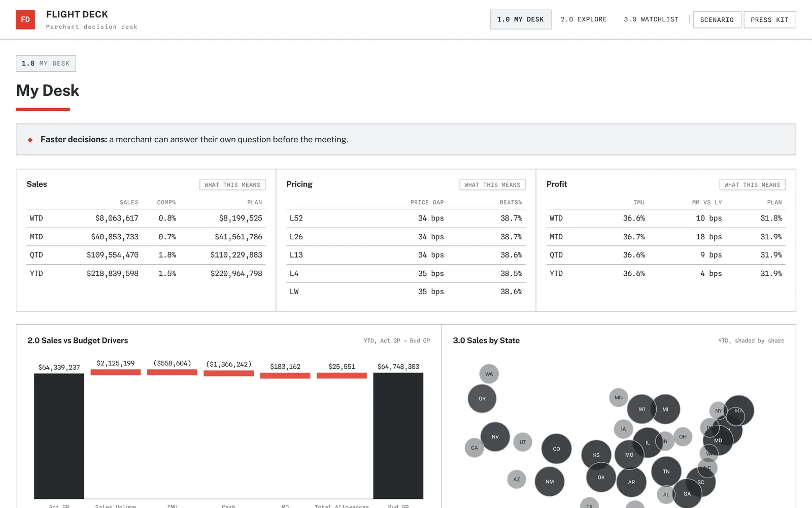Select the OR state bubble
Viewport: 812px width, 508px height.
point(482,398)
